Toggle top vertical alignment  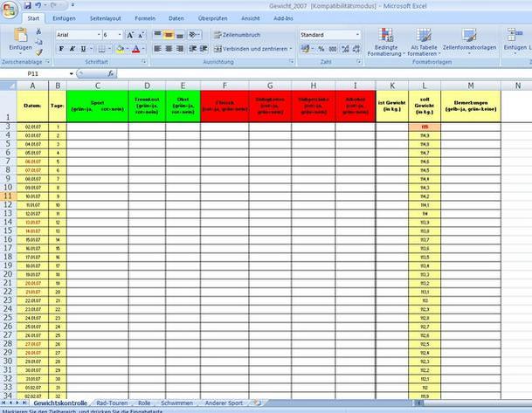[x=158, y=35]
